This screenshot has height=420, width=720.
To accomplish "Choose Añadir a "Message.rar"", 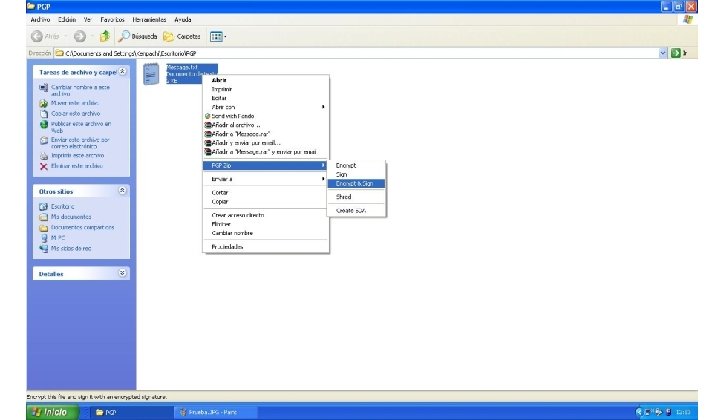I will (x=266, y=134).
